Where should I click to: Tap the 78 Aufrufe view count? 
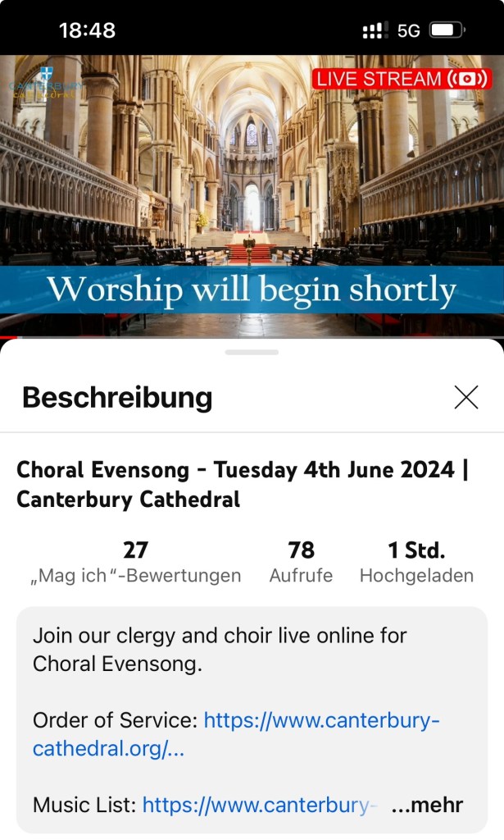(x=301, y=562)
